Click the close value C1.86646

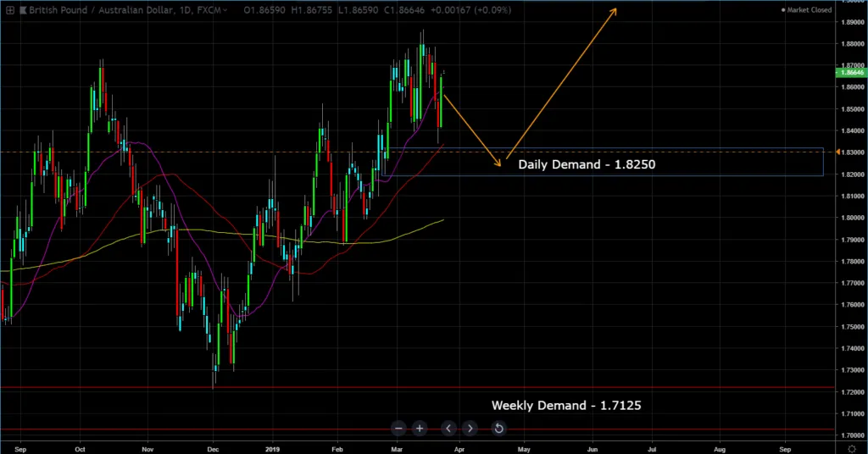click(x=404, y=10)
